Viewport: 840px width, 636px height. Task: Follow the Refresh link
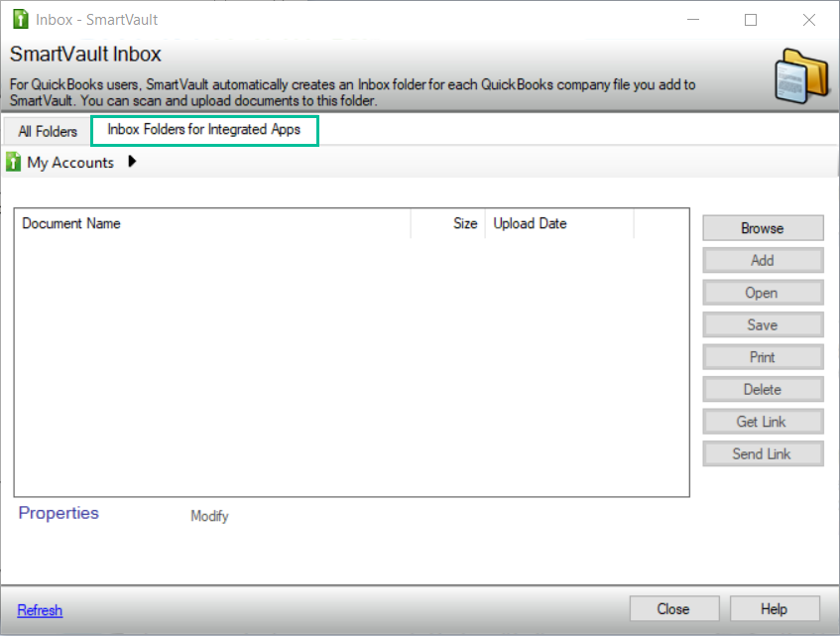click(40, 610)
